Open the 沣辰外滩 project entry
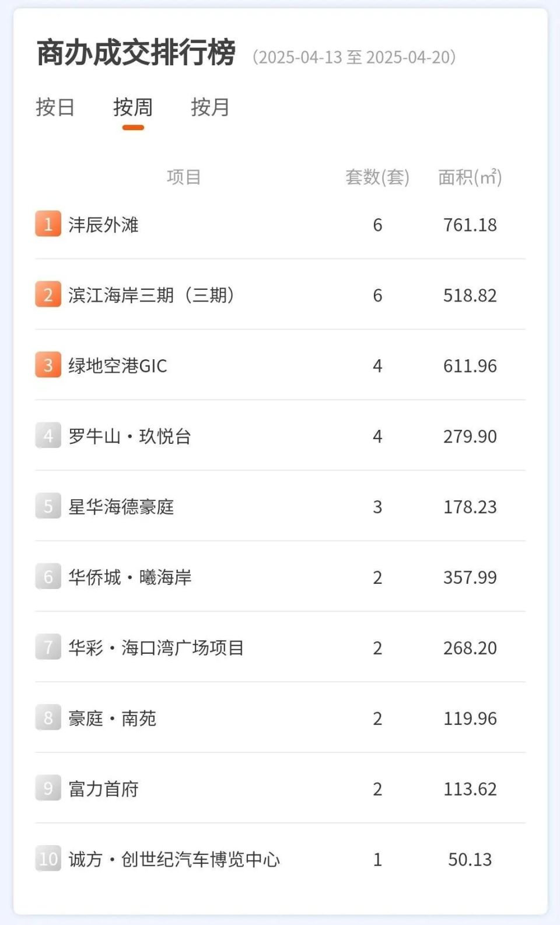This screenshot has height=925, width=560. click(103, 225)
